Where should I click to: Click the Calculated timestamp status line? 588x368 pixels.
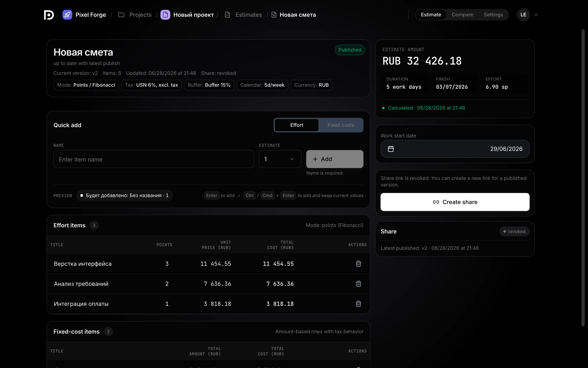(424, 108)
